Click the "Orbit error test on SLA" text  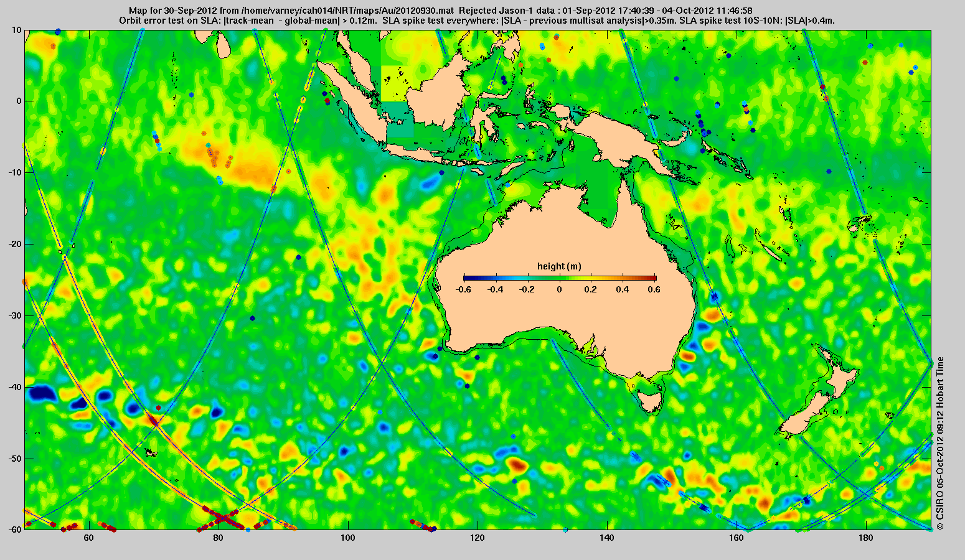click(x=170, y=21)
